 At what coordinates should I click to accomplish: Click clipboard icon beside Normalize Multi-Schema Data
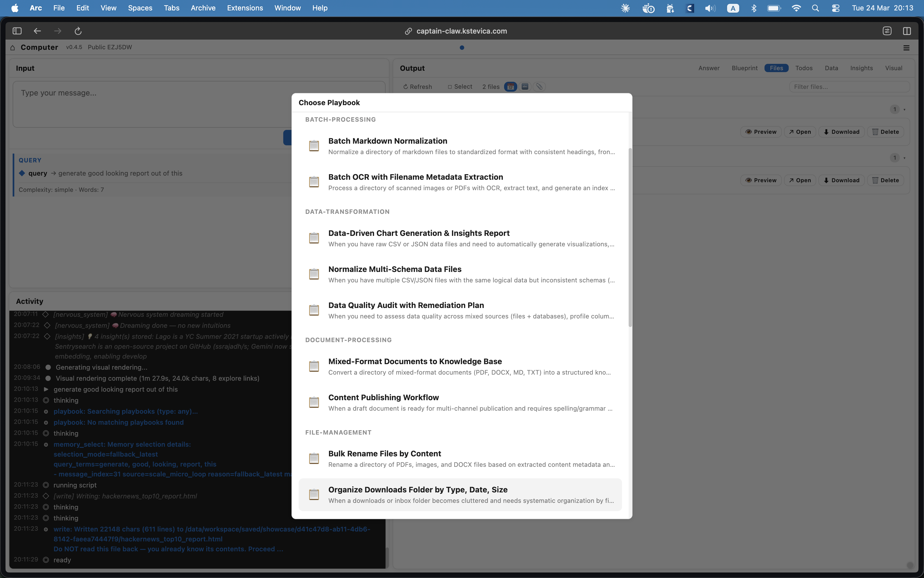[314, 274]
